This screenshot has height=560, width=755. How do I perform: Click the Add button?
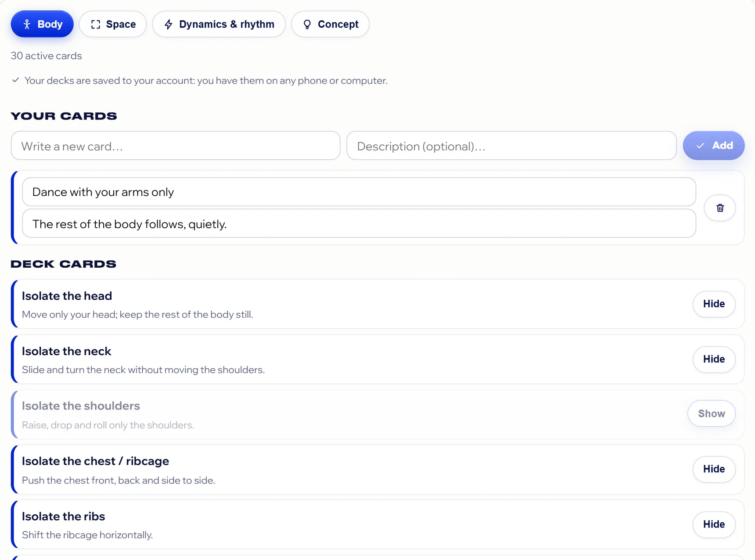point(714,146)
